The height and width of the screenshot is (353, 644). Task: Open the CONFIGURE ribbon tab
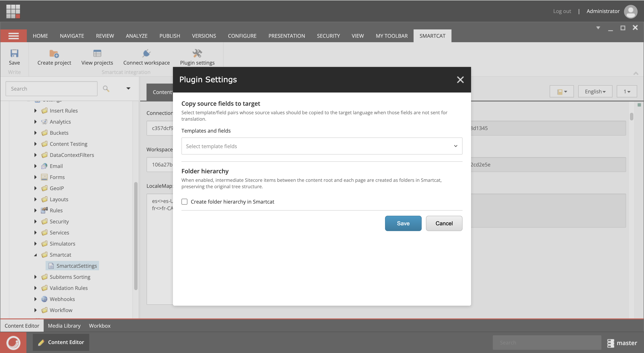click(242, 36)
